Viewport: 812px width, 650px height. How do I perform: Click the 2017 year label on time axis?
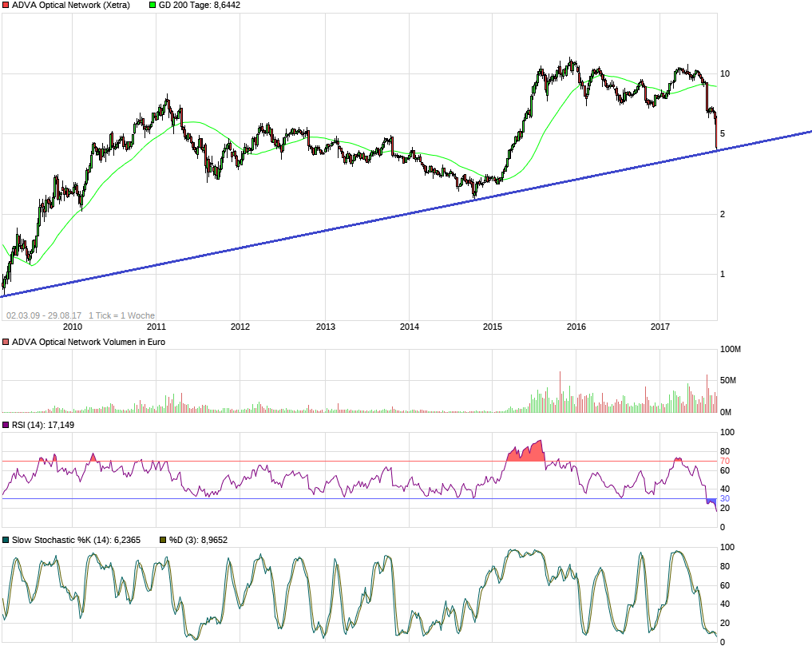(660, 327)
